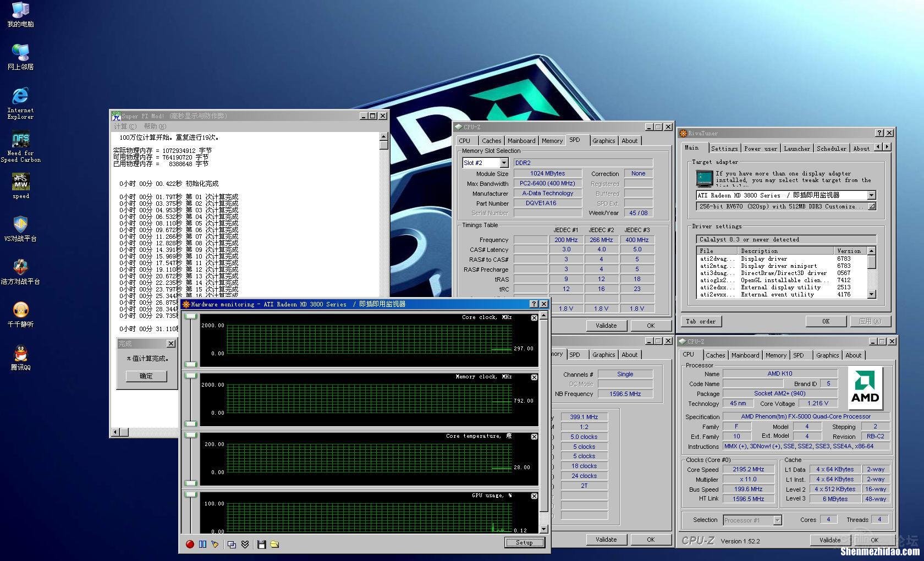Click the Setup button in Hardware monitoring
The width and height of the screenshot is (924, 561).
tap(524, 543)
